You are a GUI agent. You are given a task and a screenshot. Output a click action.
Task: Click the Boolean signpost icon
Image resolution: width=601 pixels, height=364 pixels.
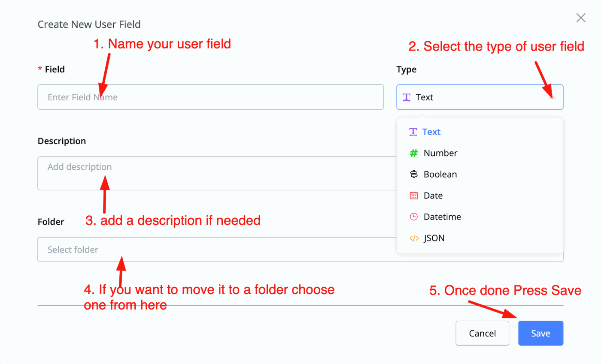(413, 174)
